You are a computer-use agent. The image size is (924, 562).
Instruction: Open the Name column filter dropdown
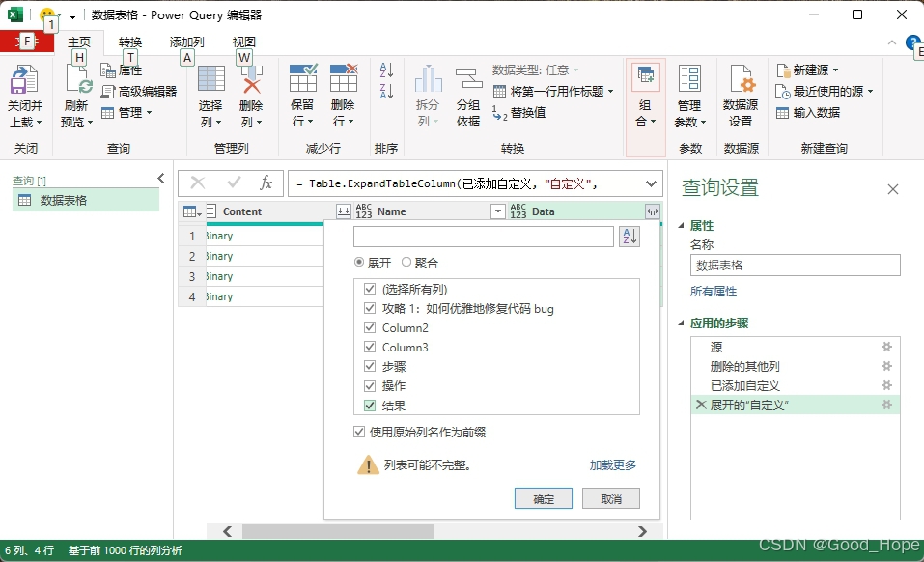(498, 211)
